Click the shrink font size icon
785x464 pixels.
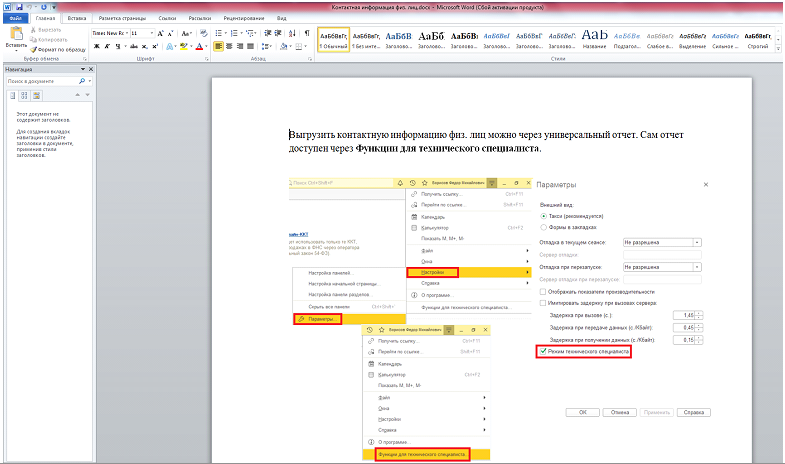[170, 34]
